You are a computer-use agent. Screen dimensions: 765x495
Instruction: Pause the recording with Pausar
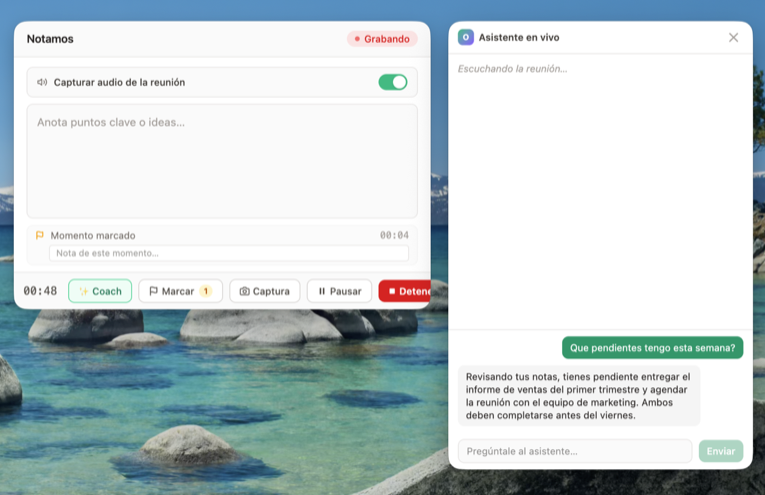pos(340,291)
